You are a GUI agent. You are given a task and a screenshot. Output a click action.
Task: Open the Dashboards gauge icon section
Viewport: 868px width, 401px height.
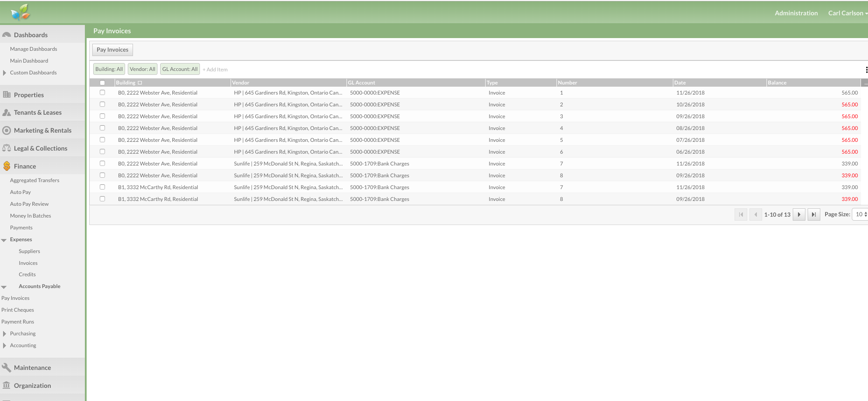click(7, 35)
